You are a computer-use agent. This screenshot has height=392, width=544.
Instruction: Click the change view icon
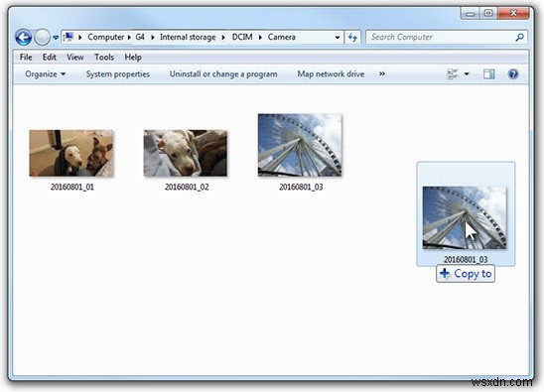[452, 73]
